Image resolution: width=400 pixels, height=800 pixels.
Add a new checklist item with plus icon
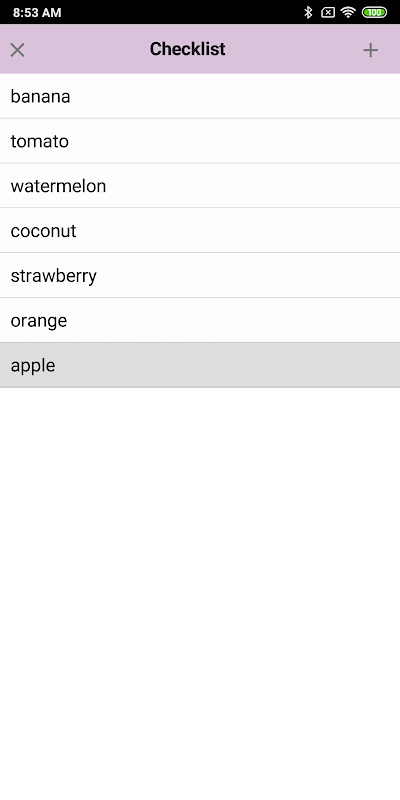[x=370, y=50]
